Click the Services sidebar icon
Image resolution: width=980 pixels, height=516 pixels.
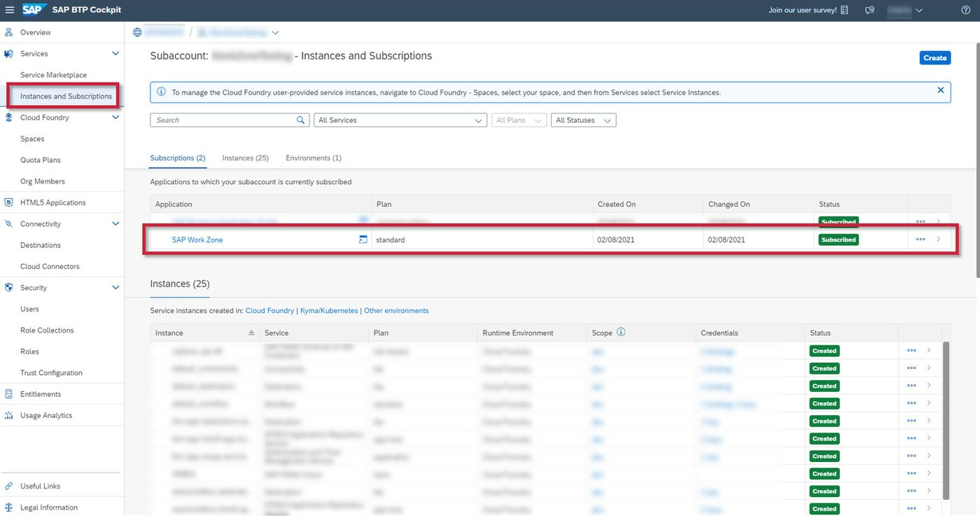pos(8,54)
